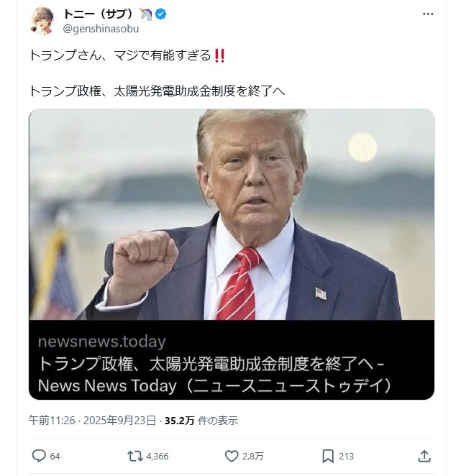Click the 213 bookmarks count
The height and width of the screenshot is (476, 466).
point(346,457)
